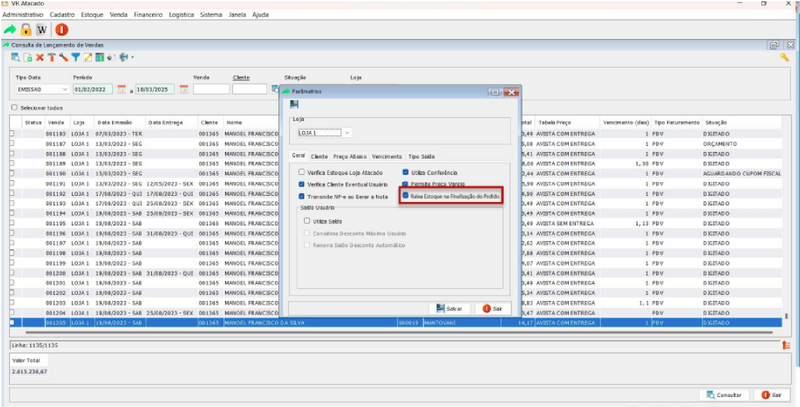Click the key icon at top right

point(785,57)
